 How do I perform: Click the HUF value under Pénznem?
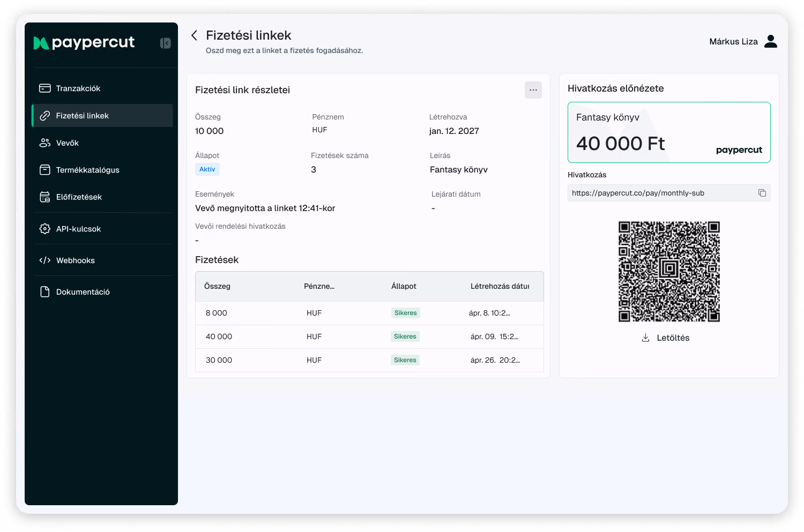[x=319, y=130]
